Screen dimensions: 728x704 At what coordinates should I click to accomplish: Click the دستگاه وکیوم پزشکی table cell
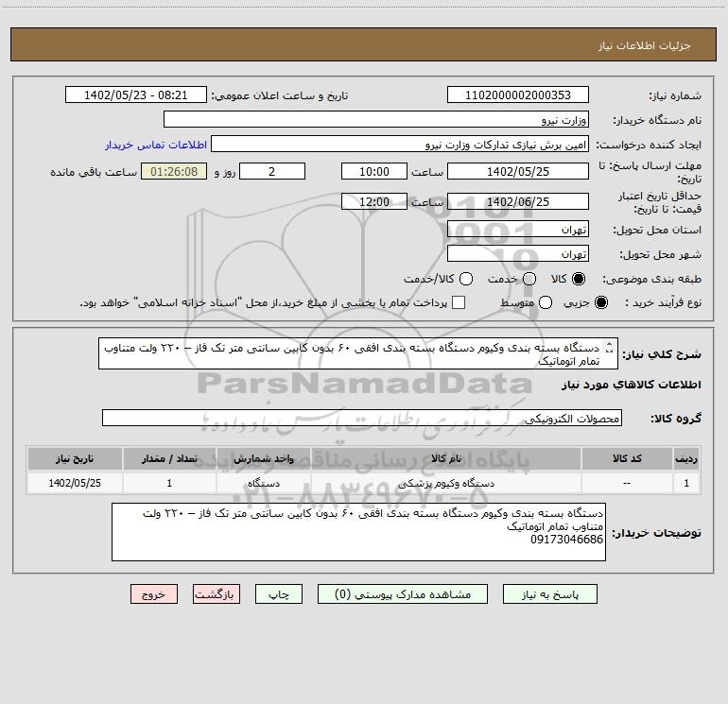tap(446, 483)
